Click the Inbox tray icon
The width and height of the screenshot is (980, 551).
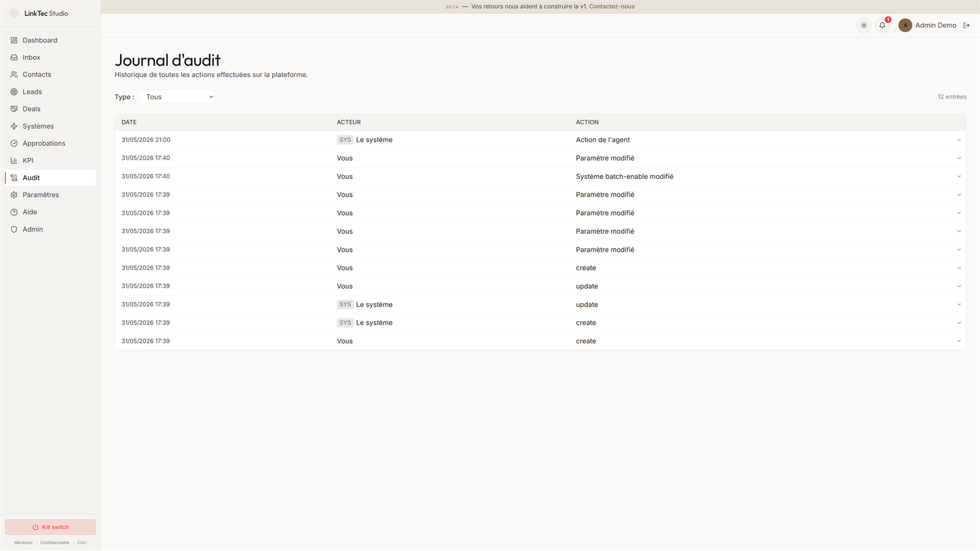(14, 58)
